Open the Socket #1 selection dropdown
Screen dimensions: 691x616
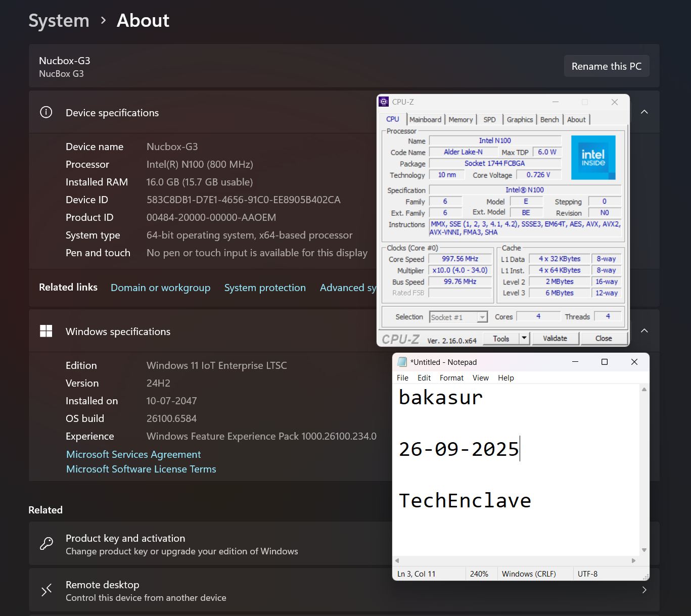[x=482, y=317]
